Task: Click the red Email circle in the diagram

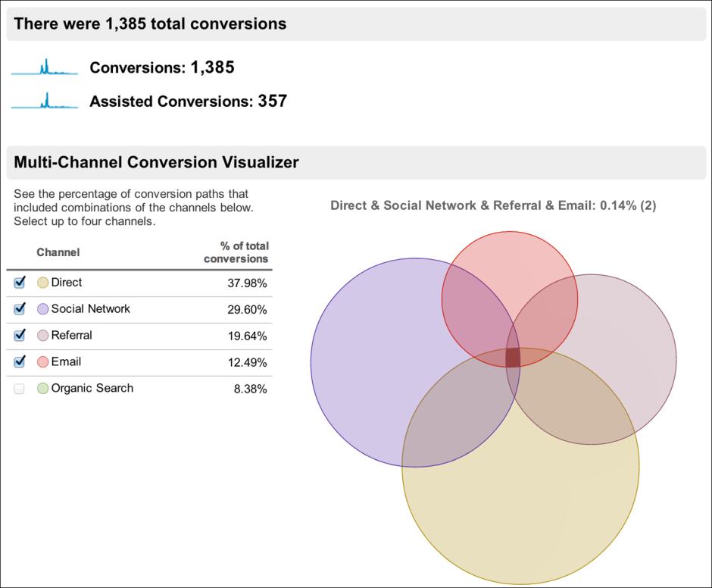Action: coord(509,258)
